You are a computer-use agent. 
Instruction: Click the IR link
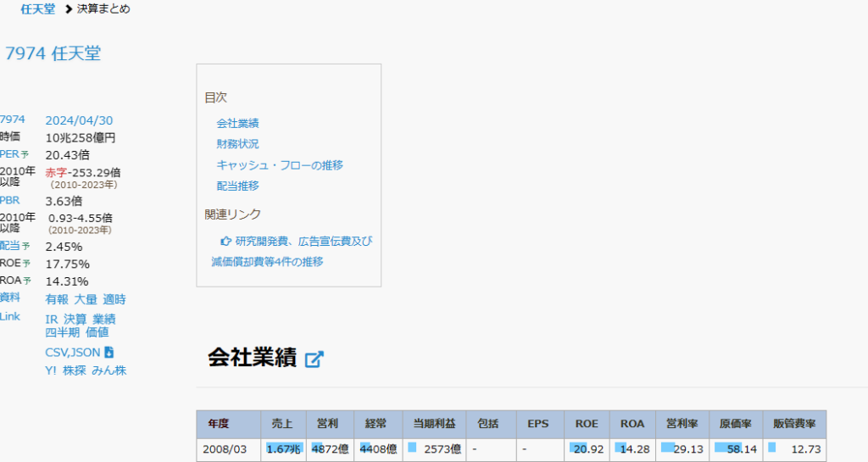point(52,320)
